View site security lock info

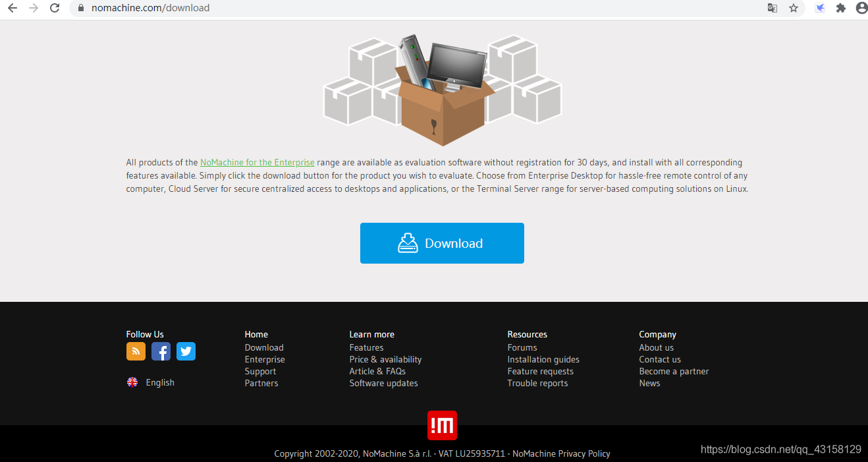(x=81, y=8)
